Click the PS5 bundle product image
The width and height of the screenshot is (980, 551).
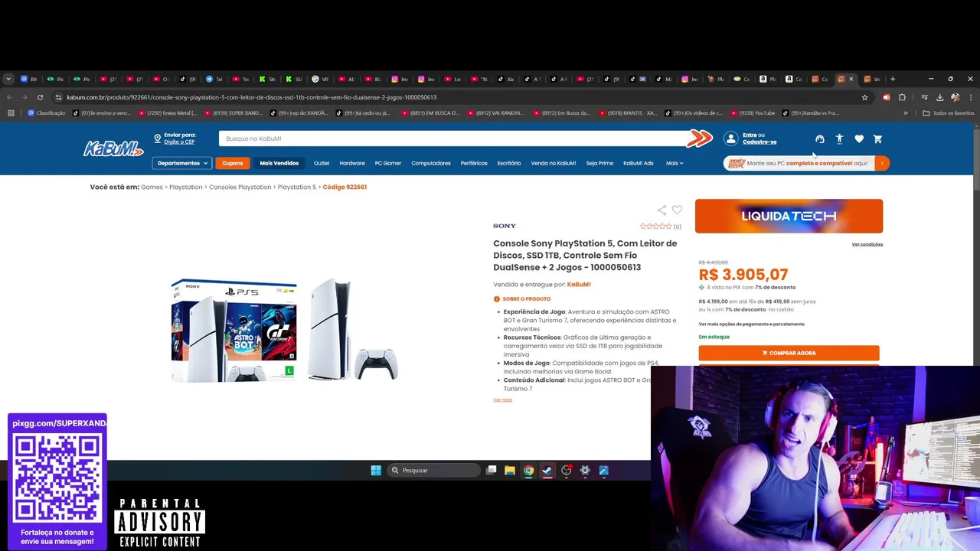coord(284,330)
